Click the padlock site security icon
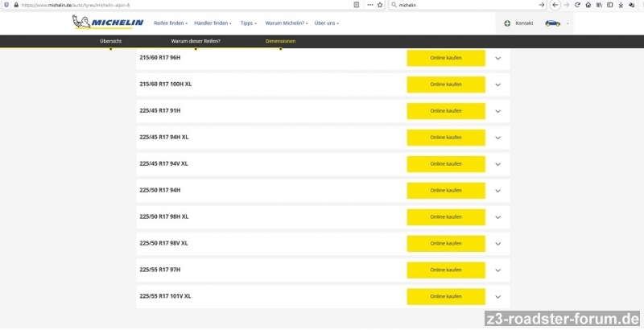 16,5
